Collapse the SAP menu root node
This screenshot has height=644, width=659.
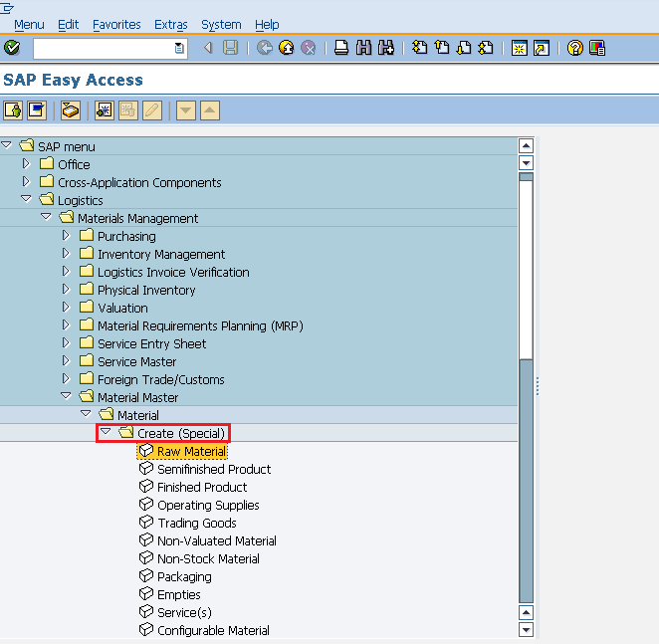(6, 145)
